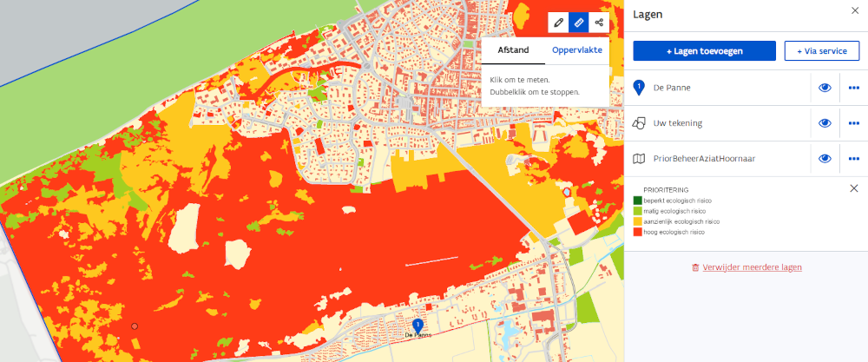
Task: Click the blue De Panne marker on map
Action: click(418, 326)
